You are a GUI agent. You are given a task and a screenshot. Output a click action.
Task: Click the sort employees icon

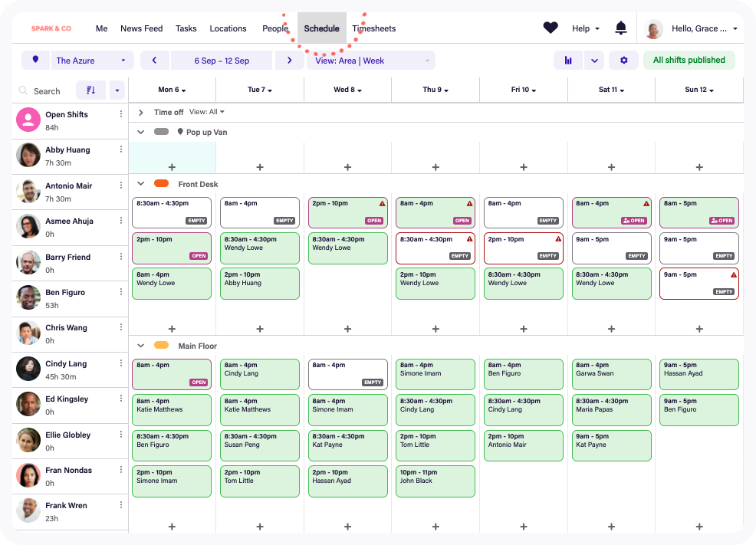pos(90,90)
